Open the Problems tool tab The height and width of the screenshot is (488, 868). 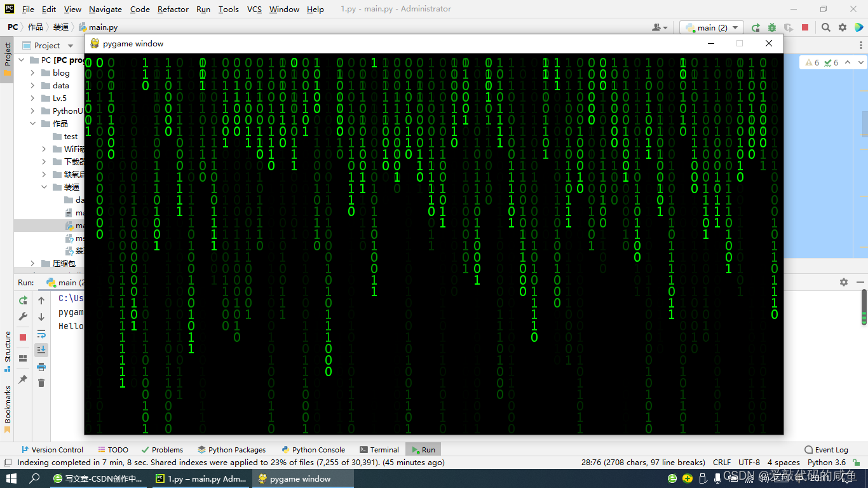(x=162, y=449)
